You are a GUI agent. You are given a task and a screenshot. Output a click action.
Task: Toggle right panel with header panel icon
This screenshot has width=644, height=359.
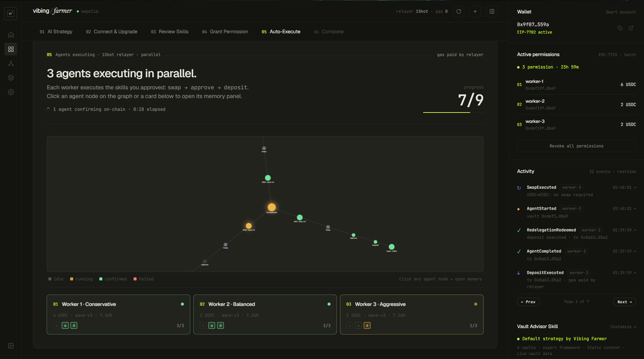point(492,11)
